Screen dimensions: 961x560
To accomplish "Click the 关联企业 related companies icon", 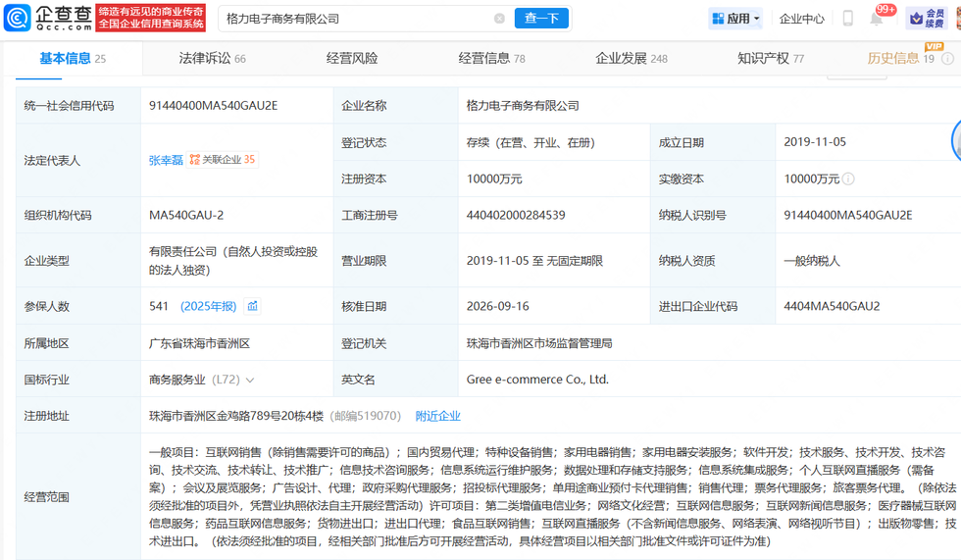I will point(195,159).
